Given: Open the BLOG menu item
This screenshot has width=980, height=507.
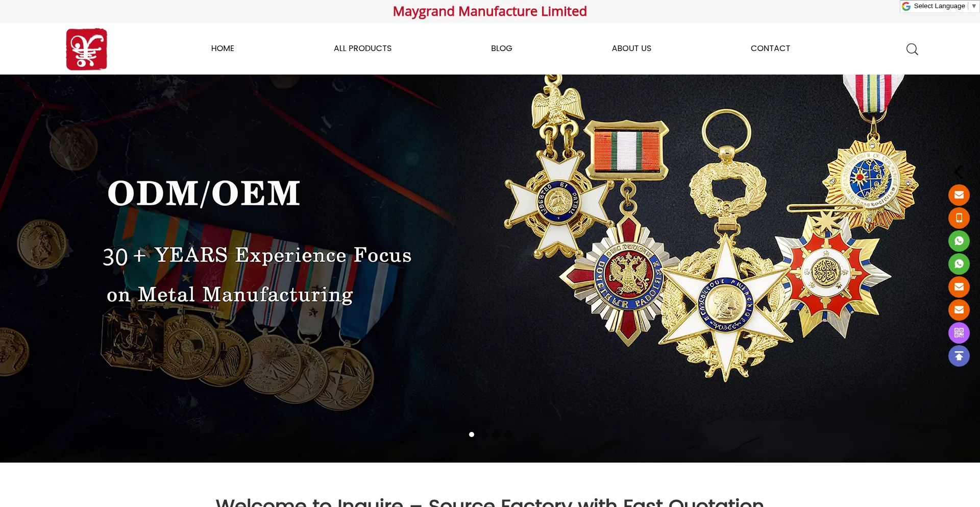Looking at the screenshot, I should click(501, 49).
